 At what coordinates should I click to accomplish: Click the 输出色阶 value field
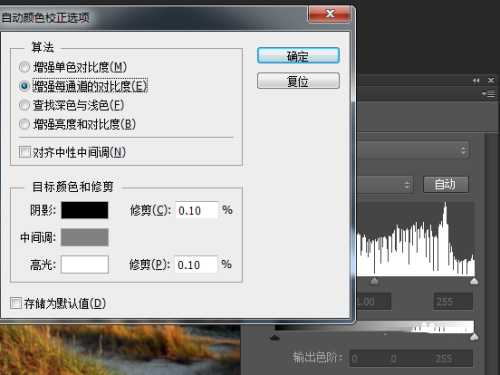point(411,358)
